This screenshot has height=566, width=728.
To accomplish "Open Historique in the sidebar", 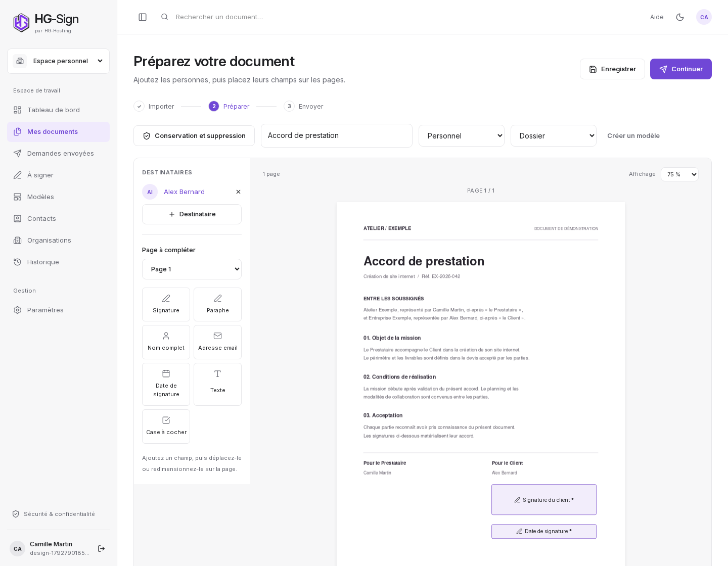I will (x=58, y=262).
